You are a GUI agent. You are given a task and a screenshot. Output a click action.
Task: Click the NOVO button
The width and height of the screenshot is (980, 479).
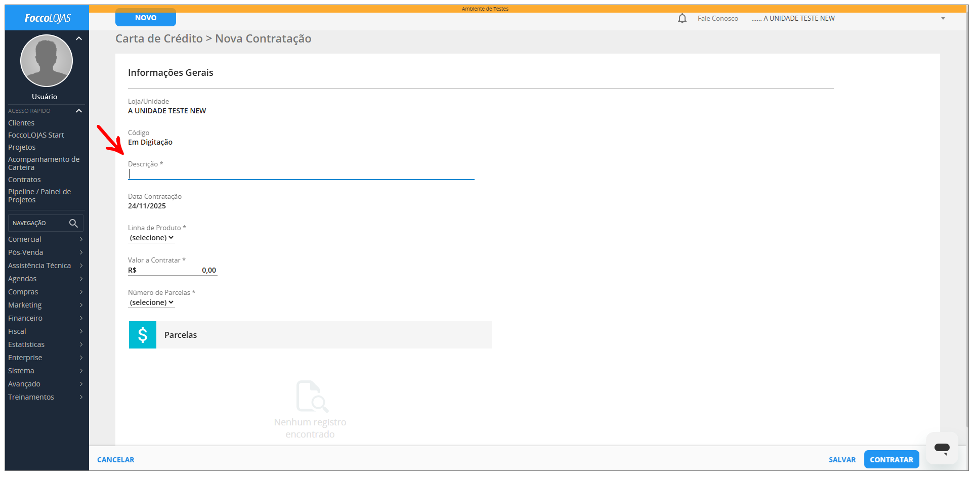coord(146,18)
